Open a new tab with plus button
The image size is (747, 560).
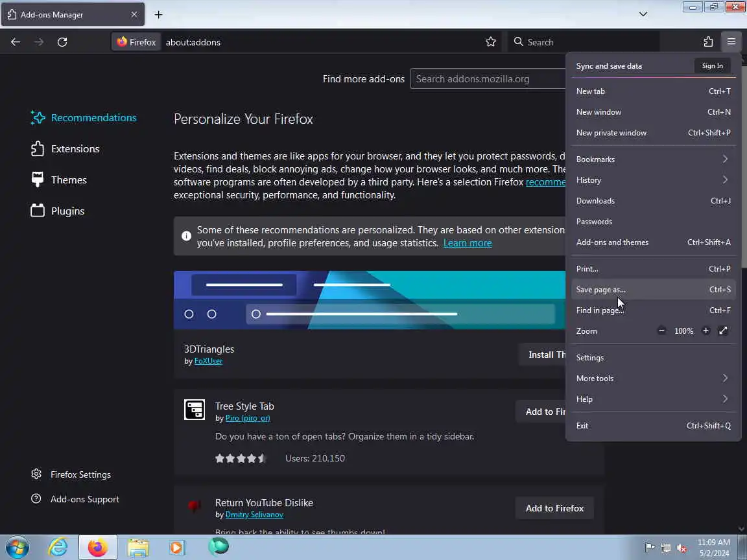pos(159,15)
